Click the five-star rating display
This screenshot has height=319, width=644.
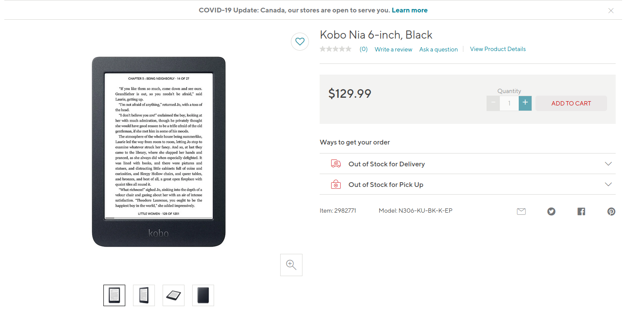pos(336,49)
